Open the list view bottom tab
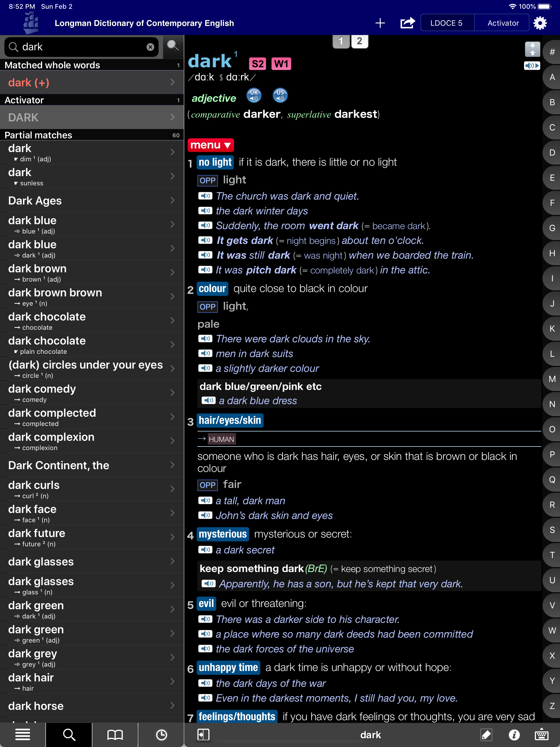The image size is (560, 747). (23, 735)
